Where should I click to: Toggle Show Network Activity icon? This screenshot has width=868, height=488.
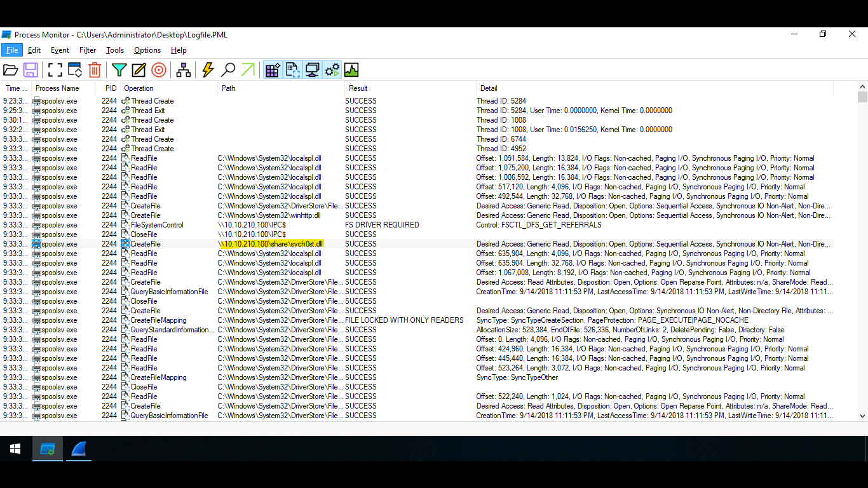point(312,70)
